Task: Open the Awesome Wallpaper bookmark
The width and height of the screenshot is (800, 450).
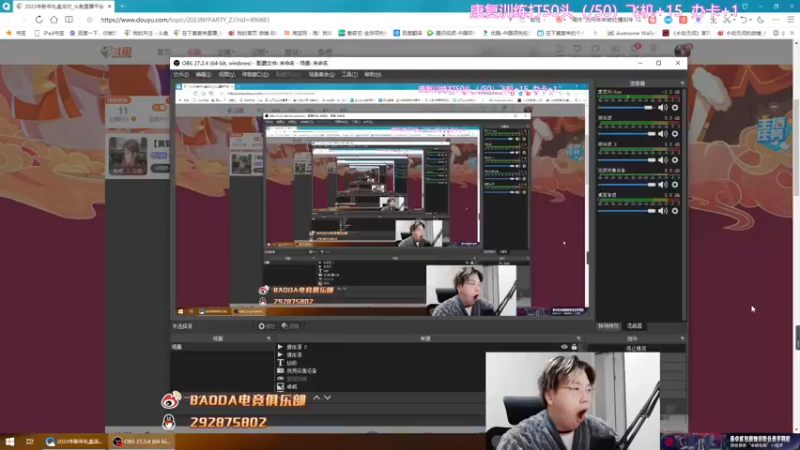Action: pos(632,33)
